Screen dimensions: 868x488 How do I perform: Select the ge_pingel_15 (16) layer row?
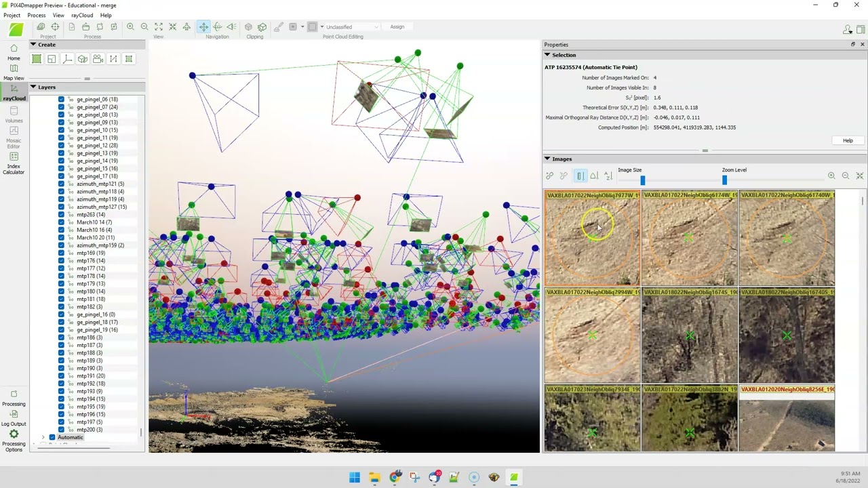coord(97,169)
